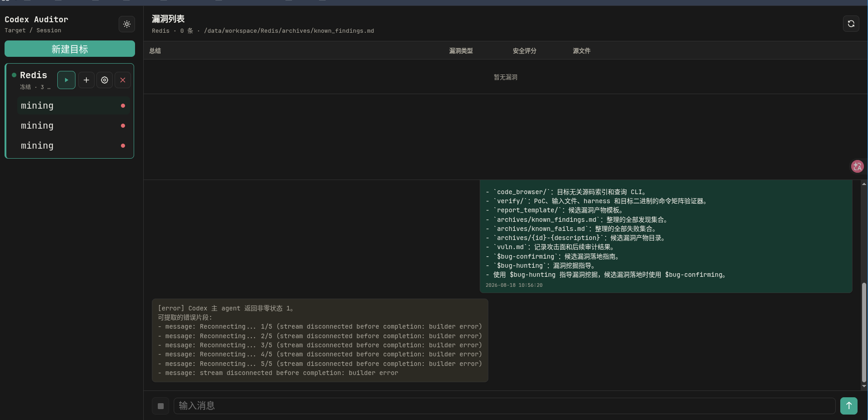Image resolution: width=868 pixels, height=420 pixels.
Task: Click the 总结 column header
Action: click(155, 51)
